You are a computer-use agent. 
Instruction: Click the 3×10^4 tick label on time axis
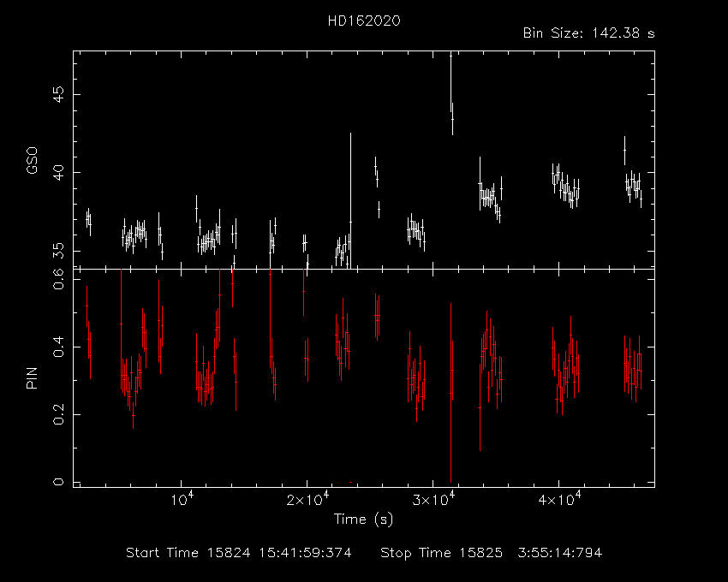[x=433, y=500]
